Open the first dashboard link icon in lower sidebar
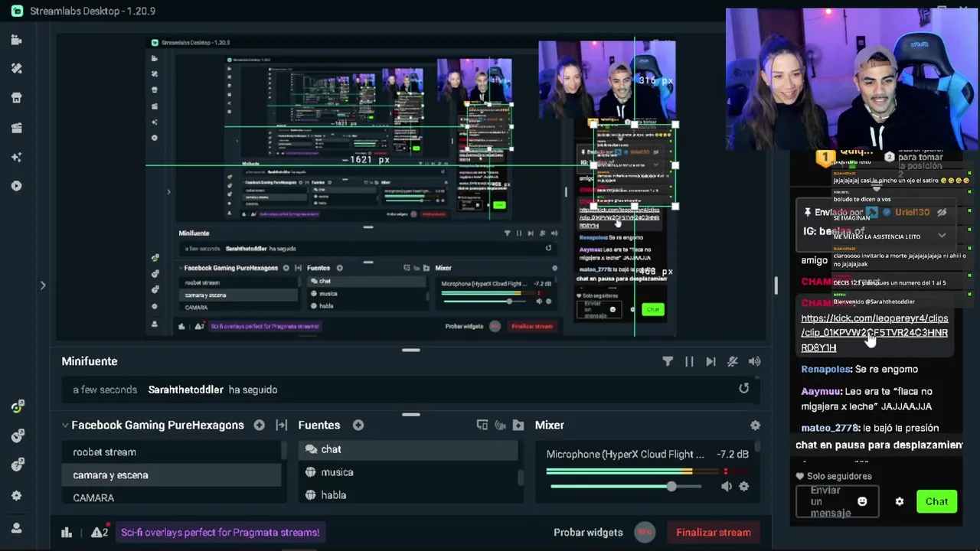The height and width of the screenshot is (551, 980). [17, 406]
